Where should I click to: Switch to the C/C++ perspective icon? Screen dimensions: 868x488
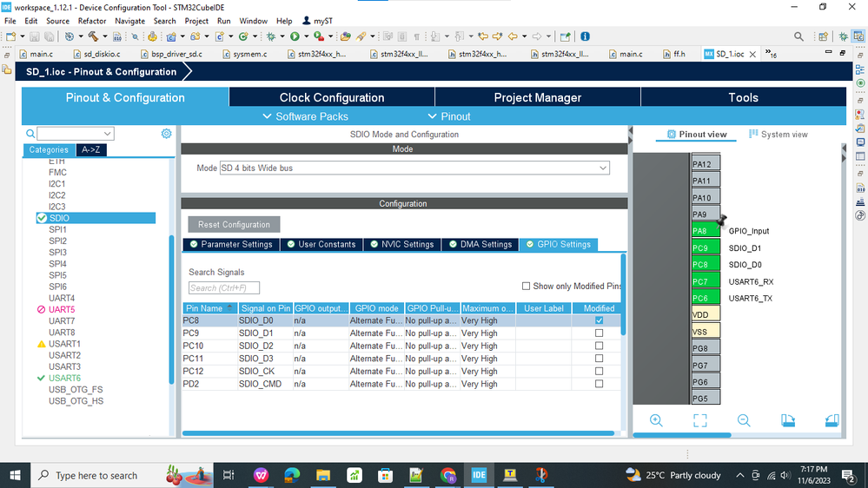coord(858,36)
